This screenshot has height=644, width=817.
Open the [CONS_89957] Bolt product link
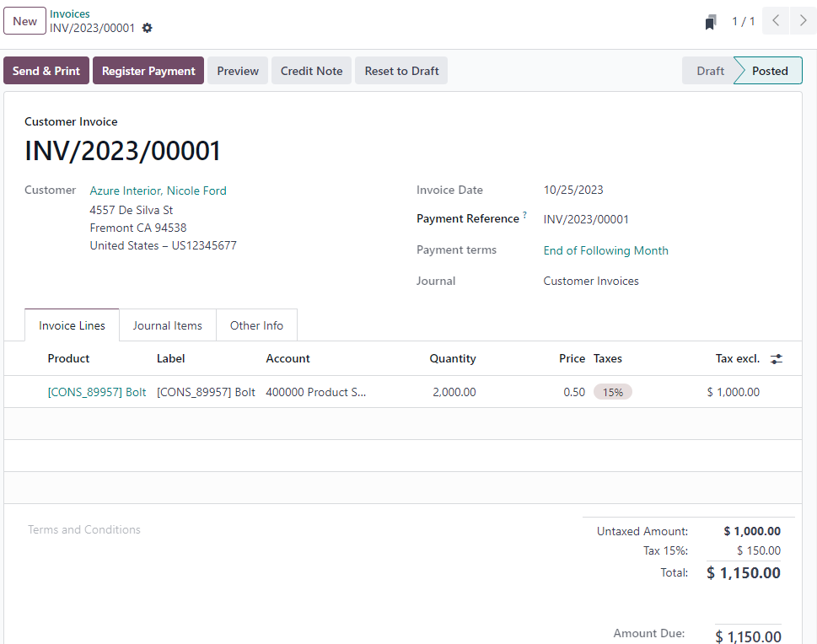pyautogui.click(x=97, y=392)
